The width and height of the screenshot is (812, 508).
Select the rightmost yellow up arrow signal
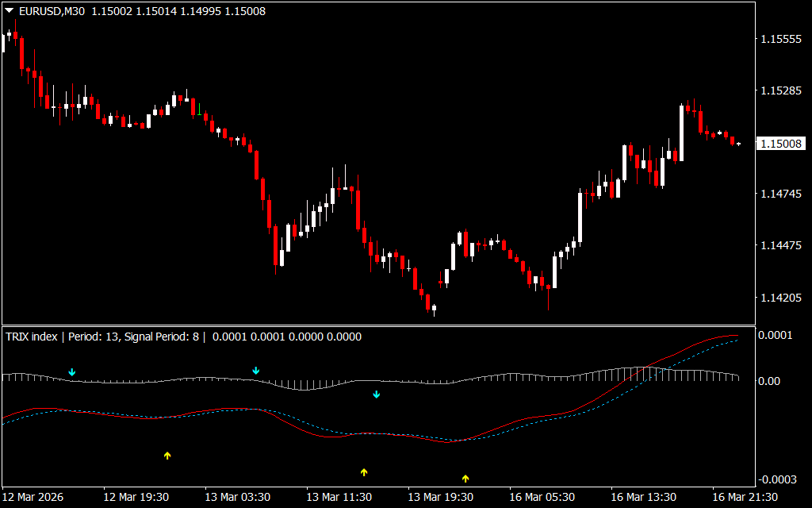(x=465, y=478)
